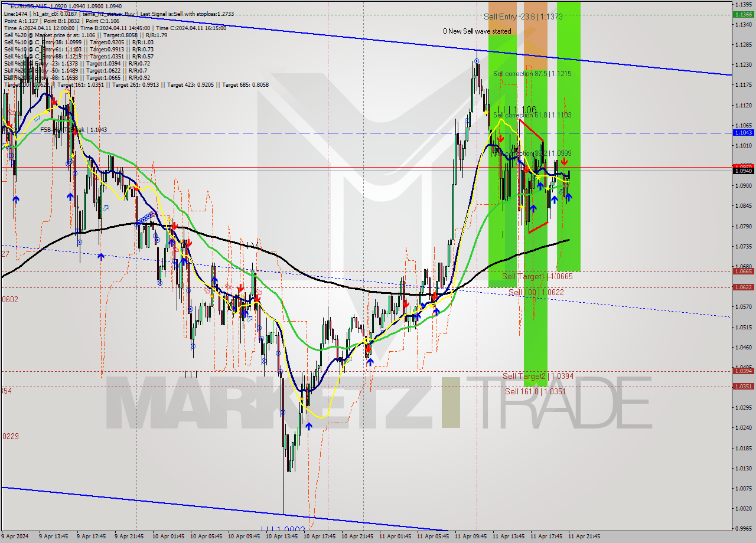Click the 1.0735 price scale value
Viewport: 756px width, 543px height.
(743, 246)
